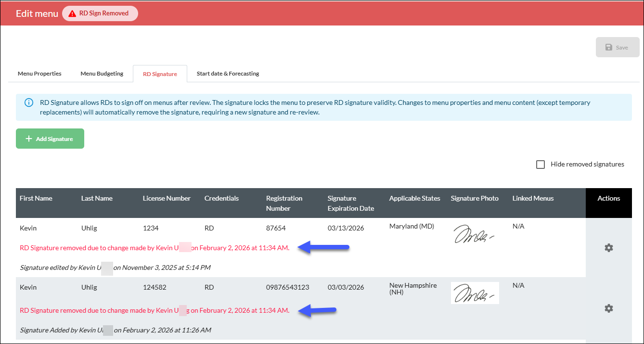Viewport: 644px width, 344px height.
Task: Click 'Signature Added by' February 2 note
Action: point(116,330)
